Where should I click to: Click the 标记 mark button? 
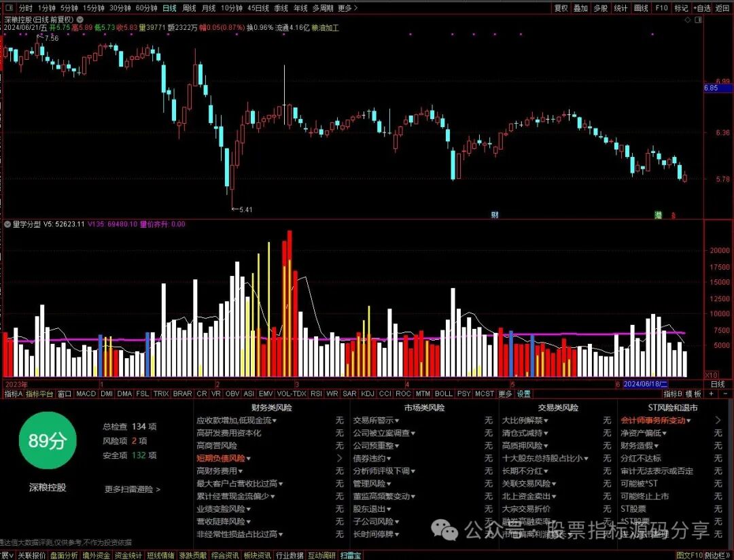681,8
